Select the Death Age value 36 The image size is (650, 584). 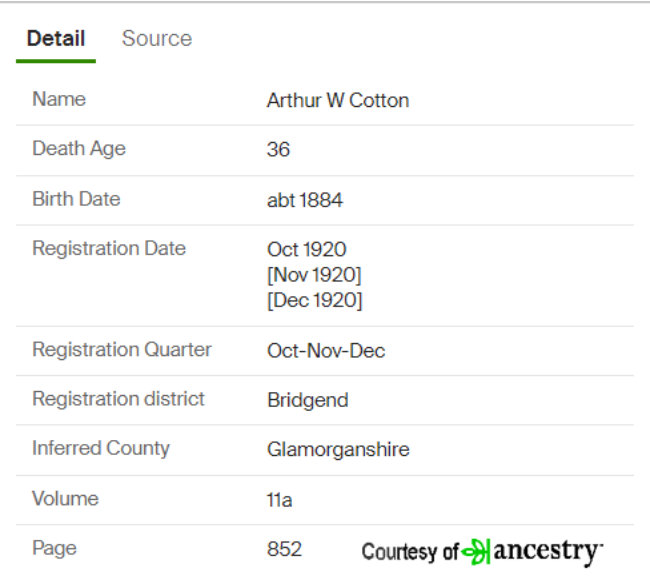(278, 149)
